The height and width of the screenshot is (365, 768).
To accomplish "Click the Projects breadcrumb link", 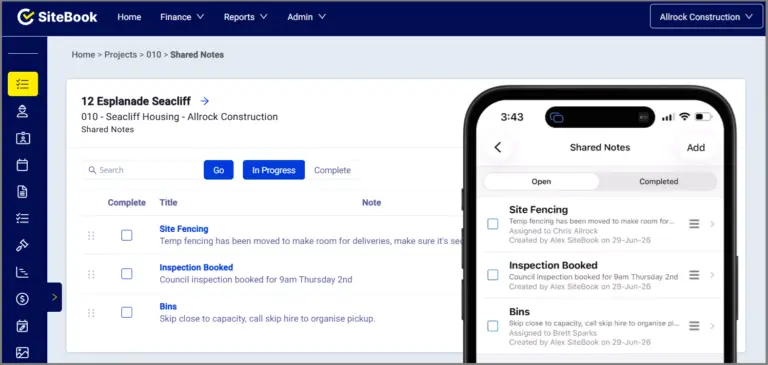I will click(120, 55).
